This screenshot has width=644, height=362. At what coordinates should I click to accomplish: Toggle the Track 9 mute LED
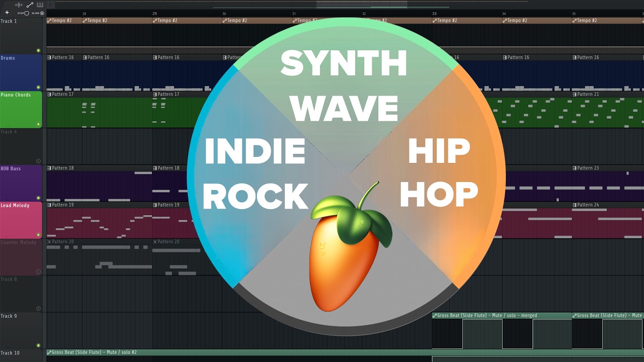point(38,345)
